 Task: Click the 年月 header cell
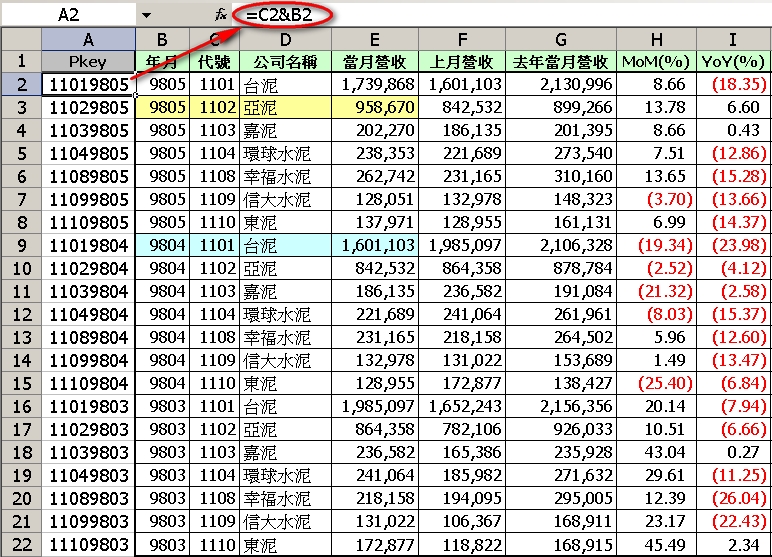tap(162, 61)
